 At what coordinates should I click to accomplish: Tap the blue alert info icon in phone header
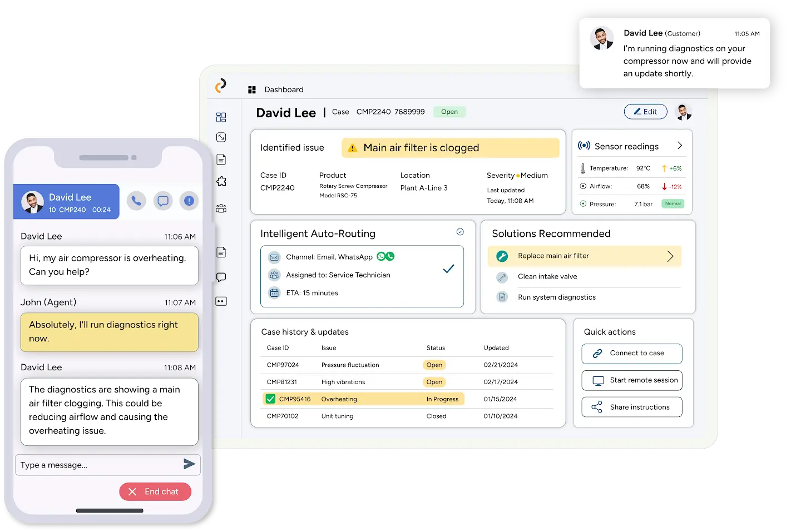click(189, 201)
